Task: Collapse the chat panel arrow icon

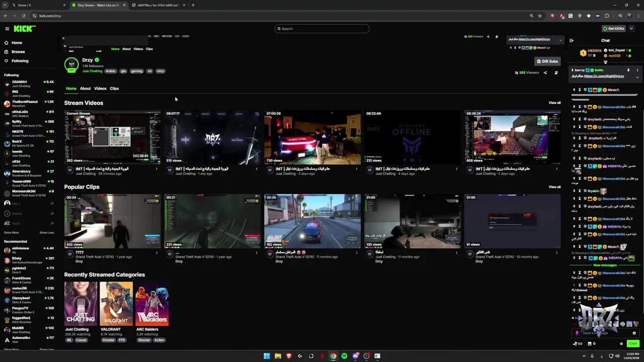Action: (571, 41)
